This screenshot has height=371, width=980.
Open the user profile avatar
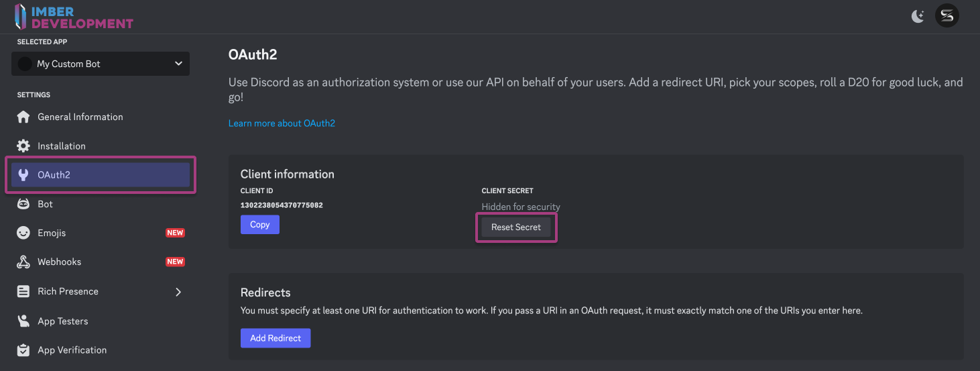click(x=946, y=16)
